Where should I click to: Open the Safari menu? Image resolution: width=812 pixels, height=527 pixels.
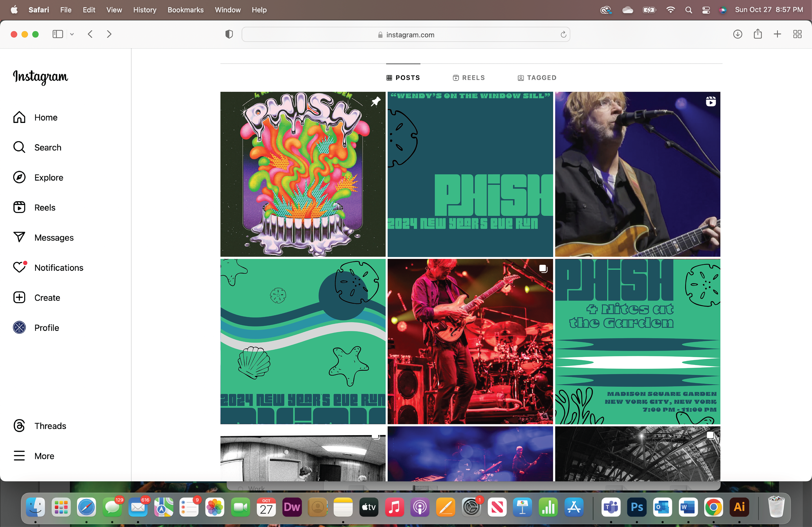[38, 10]
